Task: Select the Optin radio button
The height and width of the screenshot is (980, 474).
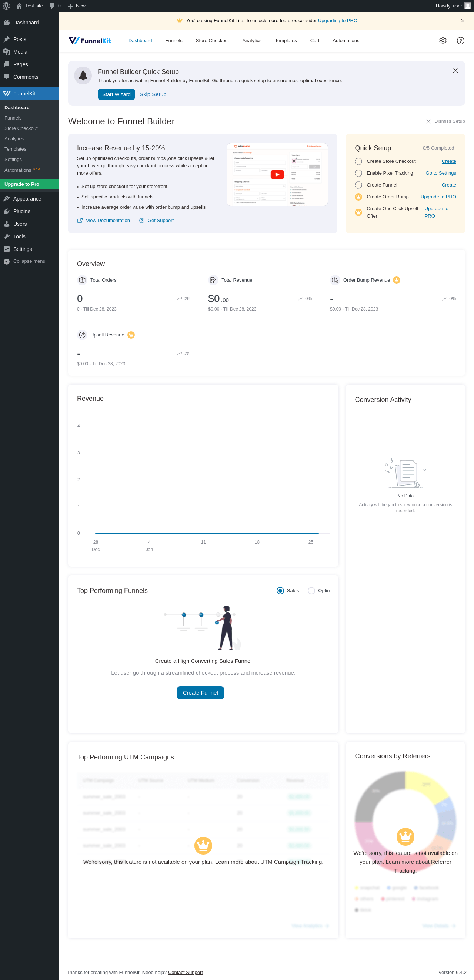Action: click(311, 590)
